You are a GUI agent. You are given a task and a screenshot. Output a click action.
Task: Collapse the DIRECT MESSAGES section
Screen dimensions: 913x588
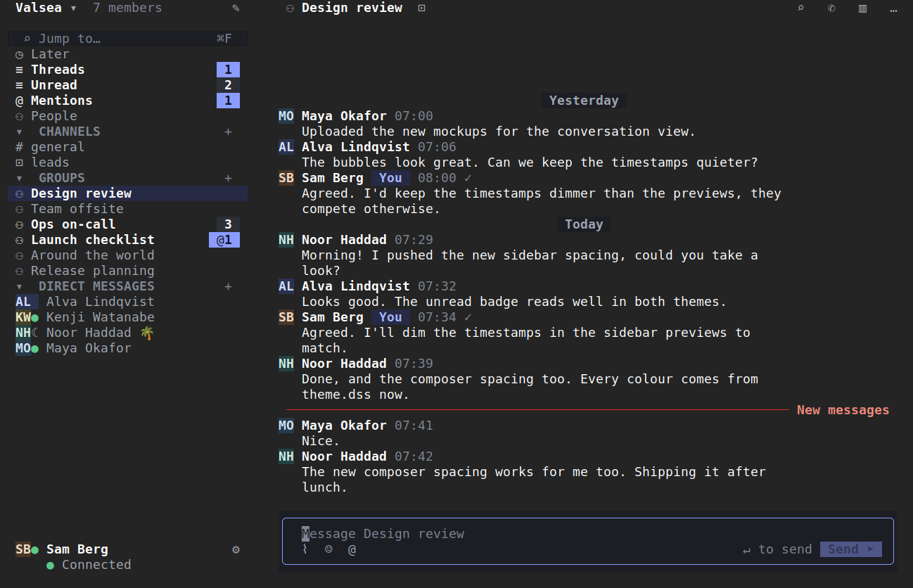(x=19, y=286)
